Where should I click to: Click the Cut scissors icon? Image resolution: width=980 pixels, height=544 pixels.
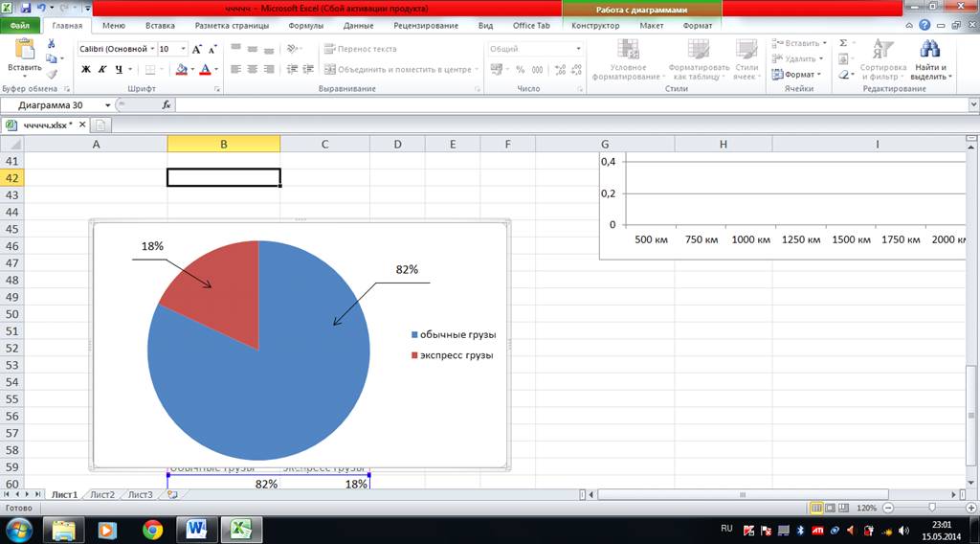[x=53, y=43]
